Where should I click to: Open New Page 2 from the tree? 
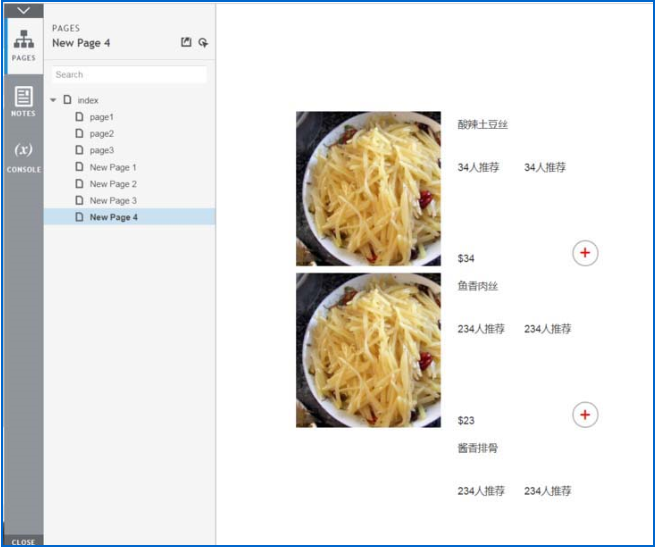click(112, 184)
